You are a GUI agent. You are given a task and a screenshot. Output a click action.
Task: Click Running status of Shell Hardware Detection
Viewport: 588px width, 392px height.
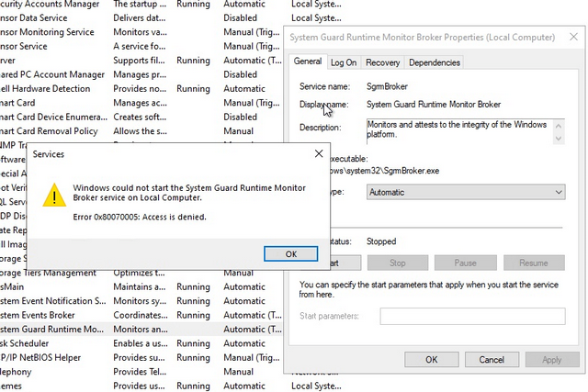pos(193,89)
